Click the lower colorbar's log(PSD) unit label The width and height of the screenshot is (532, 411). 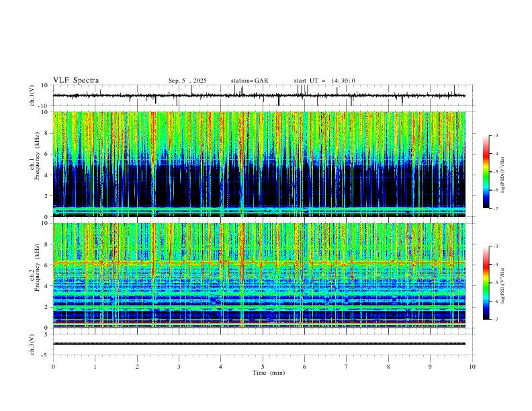tap(503, 285)
